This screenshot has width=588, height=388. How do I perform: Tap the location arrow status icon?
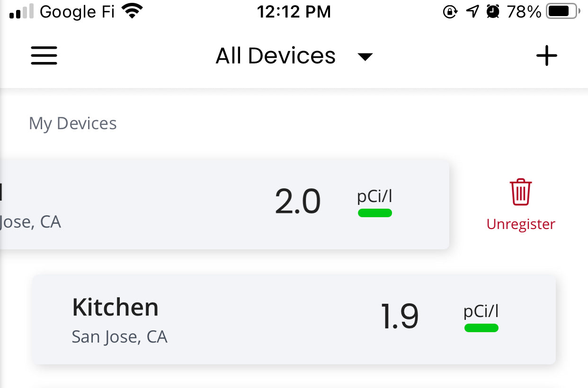click(472, 11)
